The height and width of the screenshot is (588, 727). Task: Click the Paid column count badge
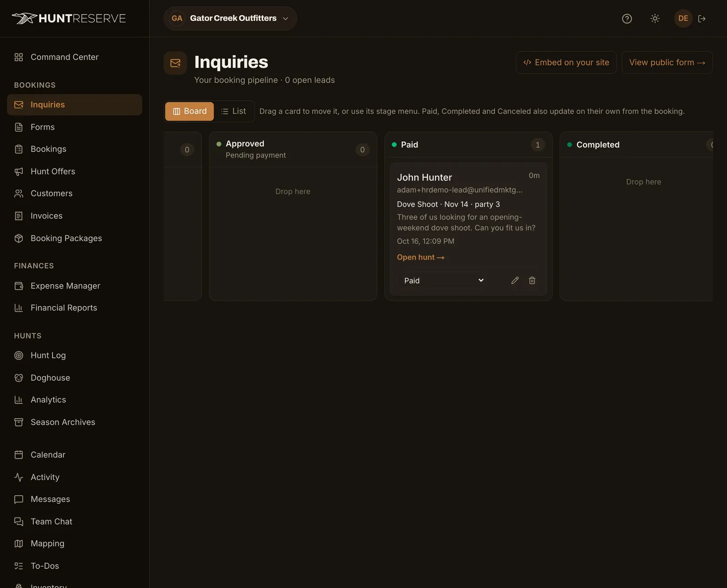pyautogui.click(x=538, y=145)
